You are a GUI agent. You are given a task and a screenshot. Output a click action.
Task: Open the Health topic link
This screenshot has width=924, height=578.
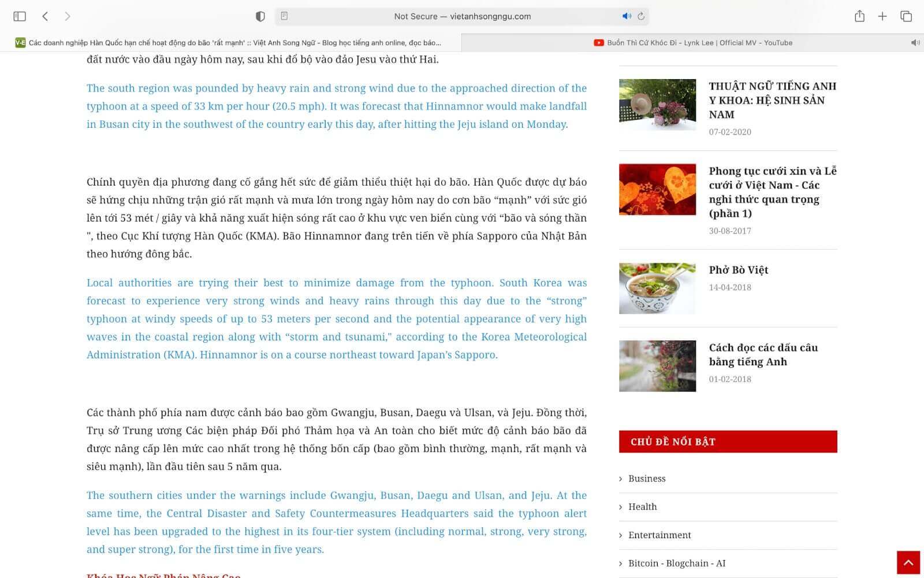coord(642,507)
